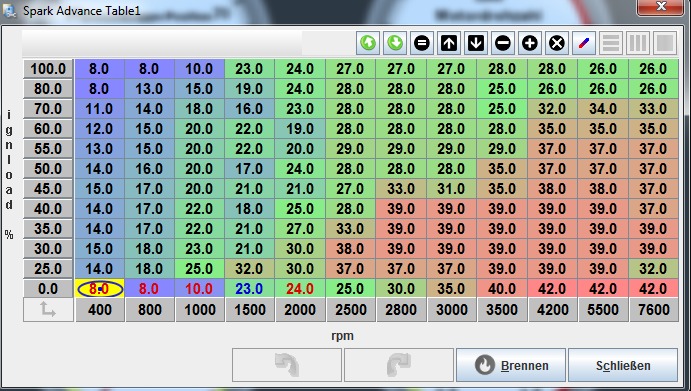Select the 33.0 cell at 70.0 load, 7600 rpm
This screenshot has width=691, height=391.
(654, 108)
